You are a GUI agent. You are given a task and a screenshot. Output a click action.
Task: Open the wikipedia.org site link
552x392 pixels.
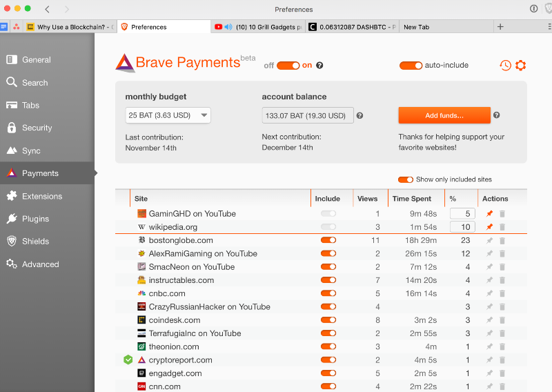tap(173, 227)
